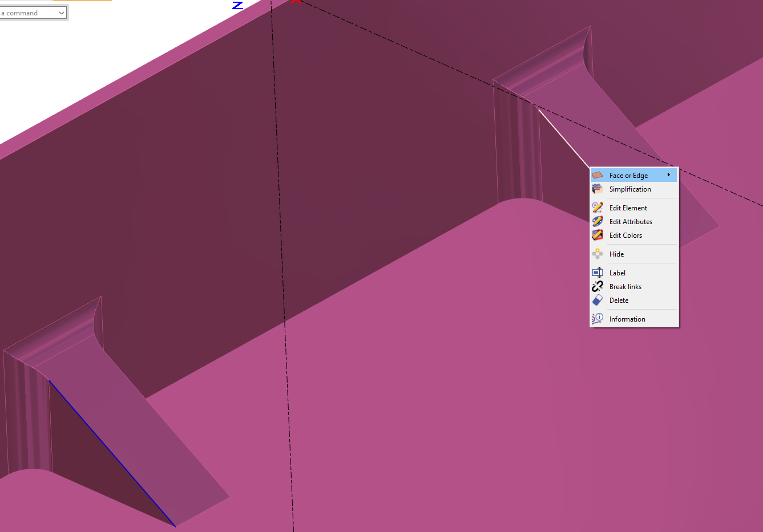Click the Hide icon in the context menu
Image resolution: width=763 pixels, height=532 pixels.
click(x=598, y=254)
